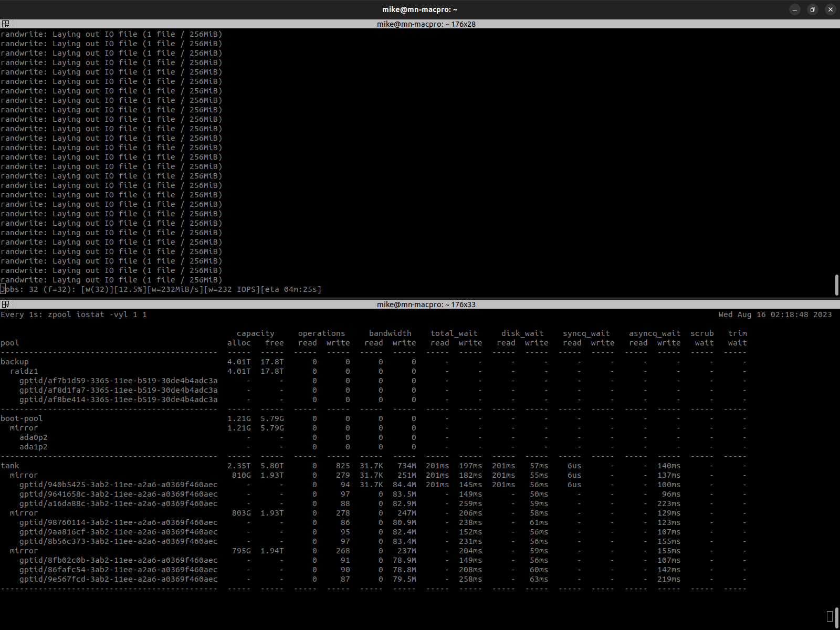Click the gptid/940b5425 disk entry
This screenshot has width=840, height=630.
(x=118, y=485)
